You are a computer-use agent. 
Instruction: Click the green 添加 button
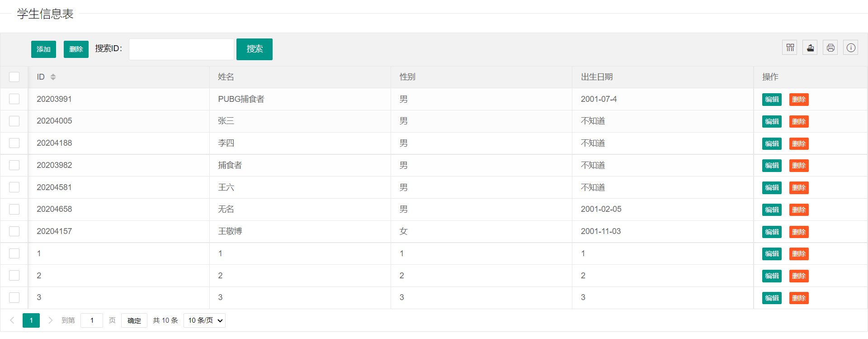[43, 49]
